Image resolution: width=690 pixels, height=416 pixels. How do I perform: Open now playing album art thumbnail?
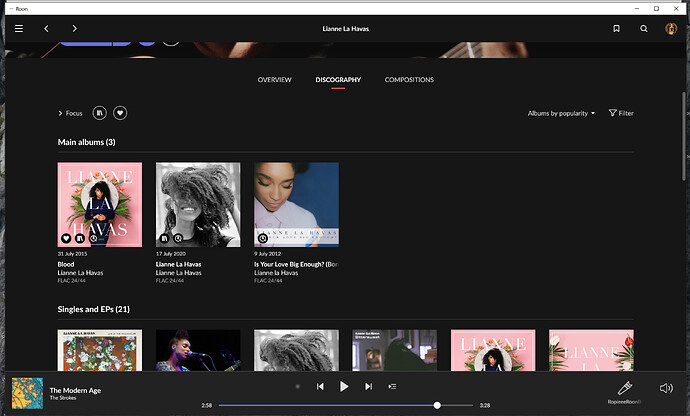coord(27,393)
